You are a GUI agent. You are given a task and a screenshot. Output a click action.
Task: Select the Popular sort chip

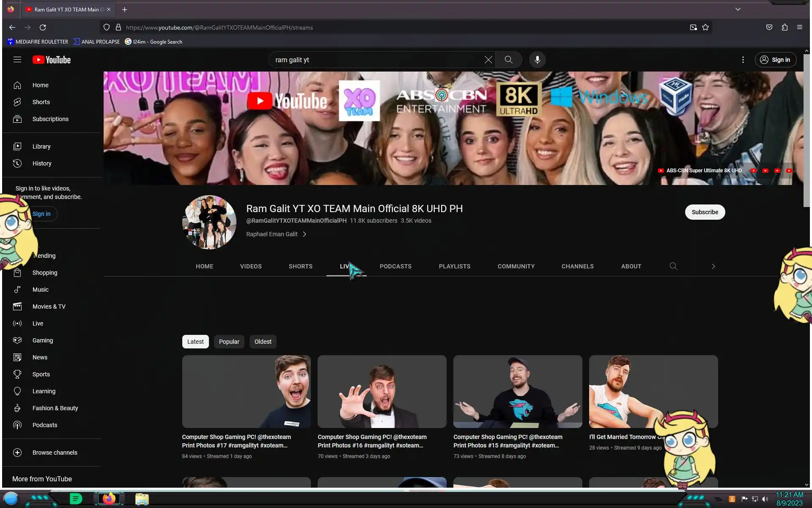point(229,342)
